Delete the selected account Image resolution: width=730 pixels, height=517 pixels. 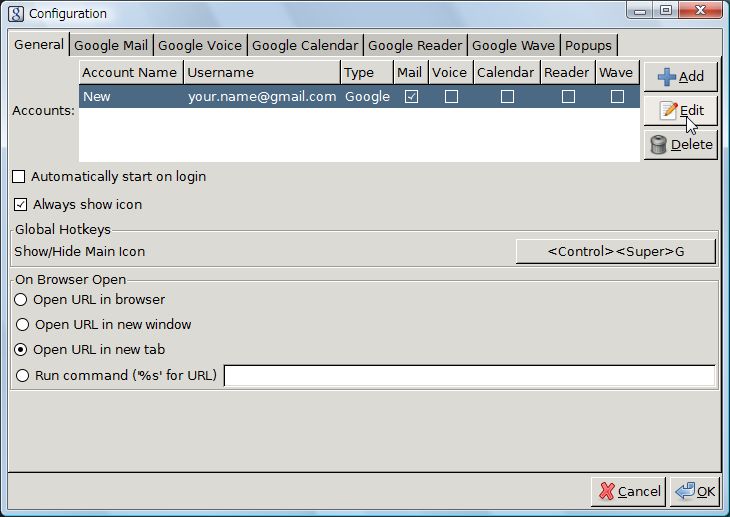coord(680,145)
